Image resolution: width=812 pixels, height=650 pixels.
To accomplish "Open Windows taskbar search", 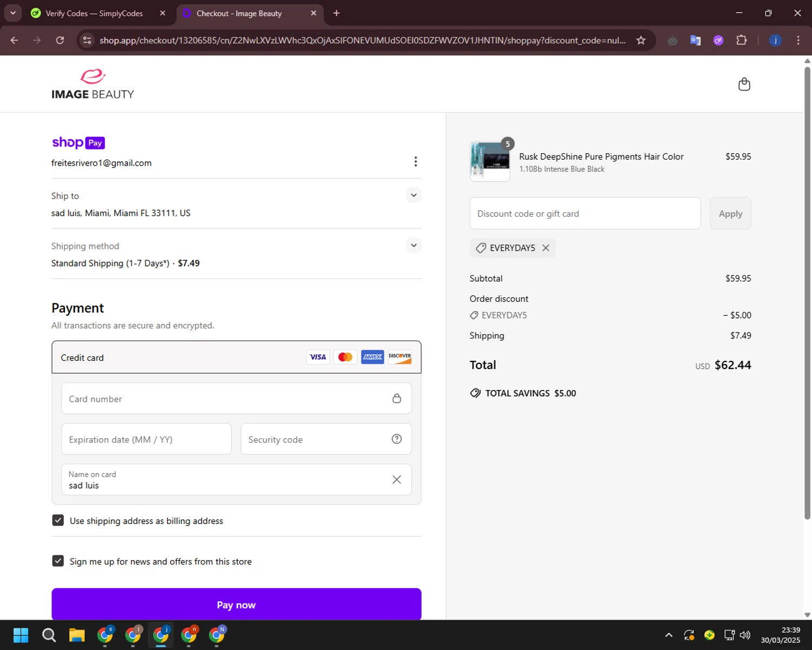I will click(x=49, y=635).
